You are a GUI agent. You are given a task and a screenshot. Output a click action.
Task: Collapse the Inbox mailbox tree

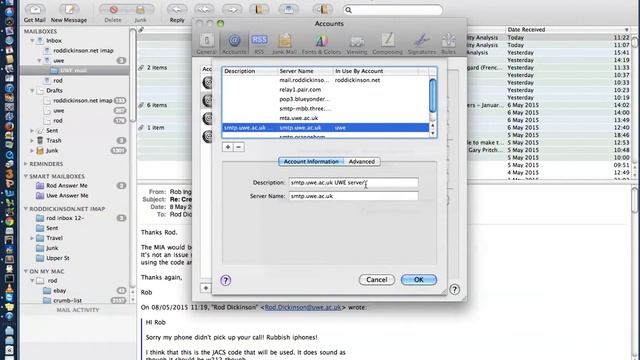[x=32, y=41]
